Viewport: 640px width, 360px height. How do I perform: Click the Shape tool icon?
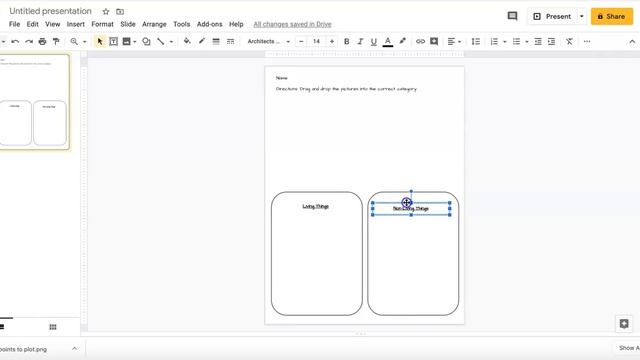coord(146,42)
